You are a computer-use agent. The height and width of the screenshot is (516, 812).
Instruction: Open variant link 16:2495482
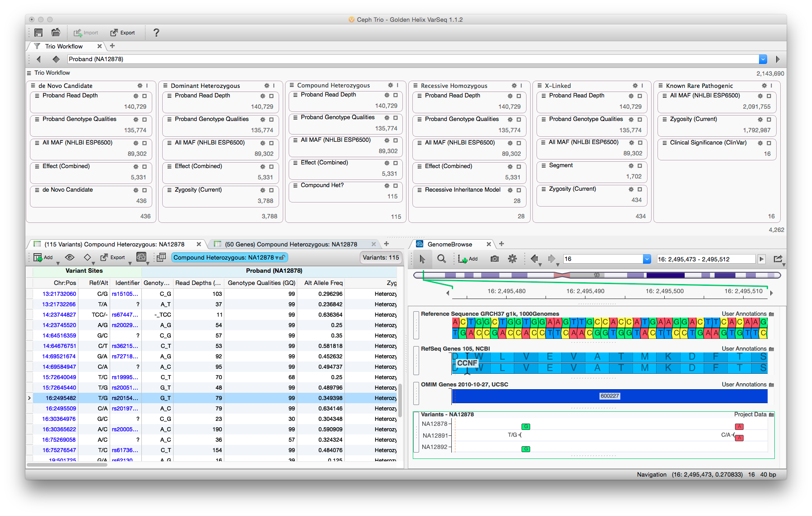[61, 398]
